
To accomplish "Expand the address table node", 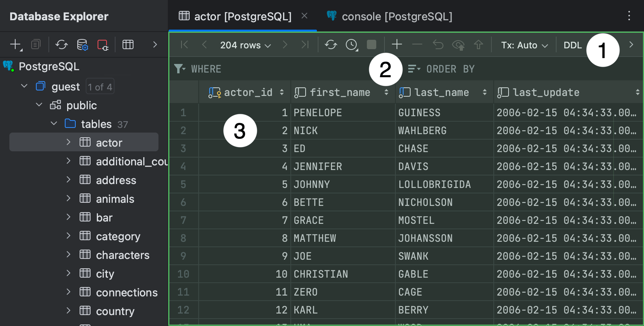I will click(x=69, y=180).
